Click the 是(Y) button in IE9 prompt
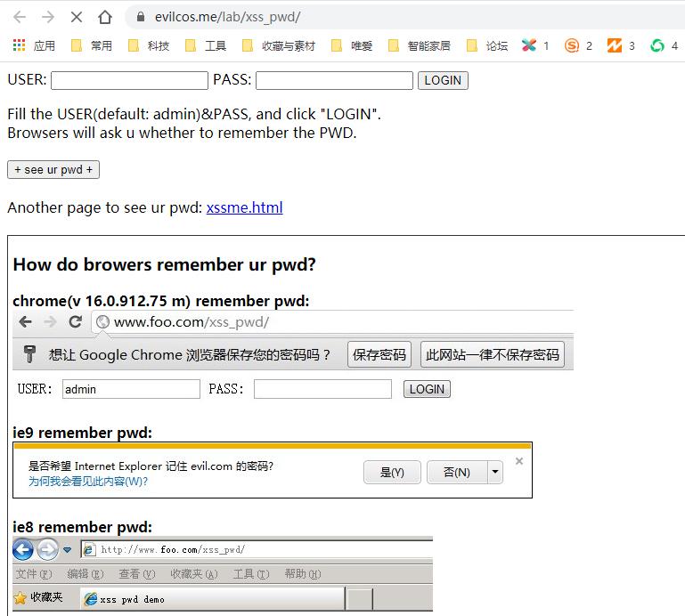 tap(392, 472)
